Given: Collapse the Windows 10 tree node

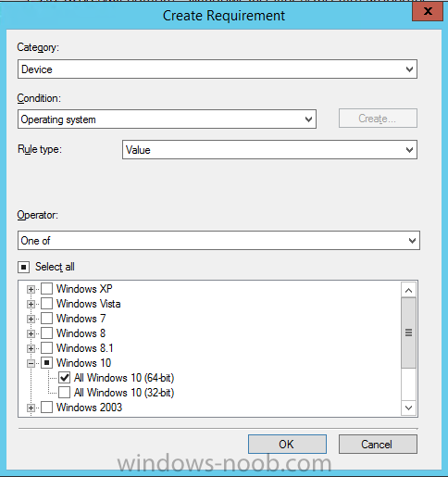Looking at the screenshot, I should pyautogui.click(x=31, y=363).
